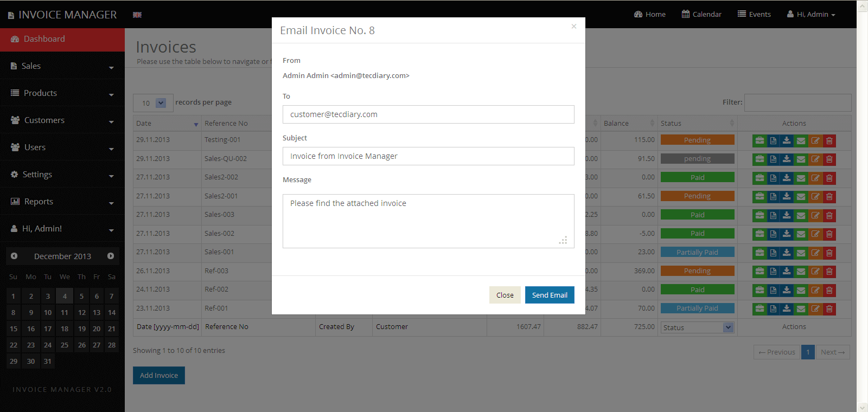Expand the 'Hi, Admin!' sidebar menu

(x=62, y=229)
